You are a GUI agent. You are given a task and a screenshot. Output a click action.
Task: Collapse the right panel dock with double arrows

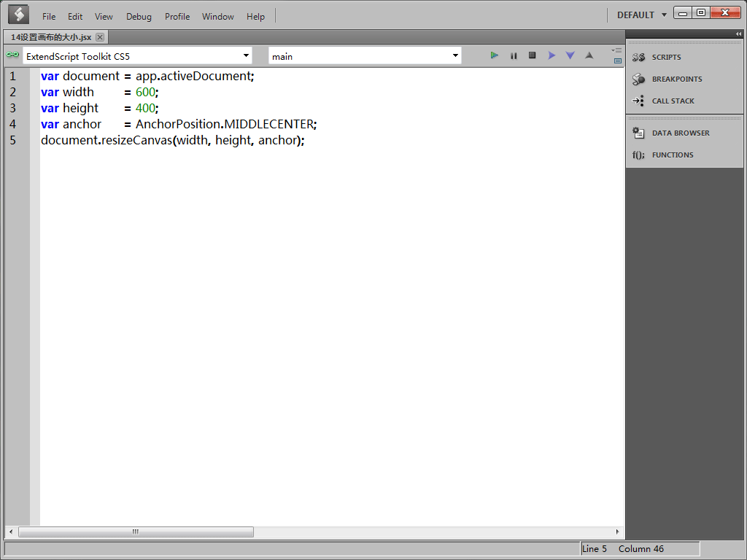(738, 34)
